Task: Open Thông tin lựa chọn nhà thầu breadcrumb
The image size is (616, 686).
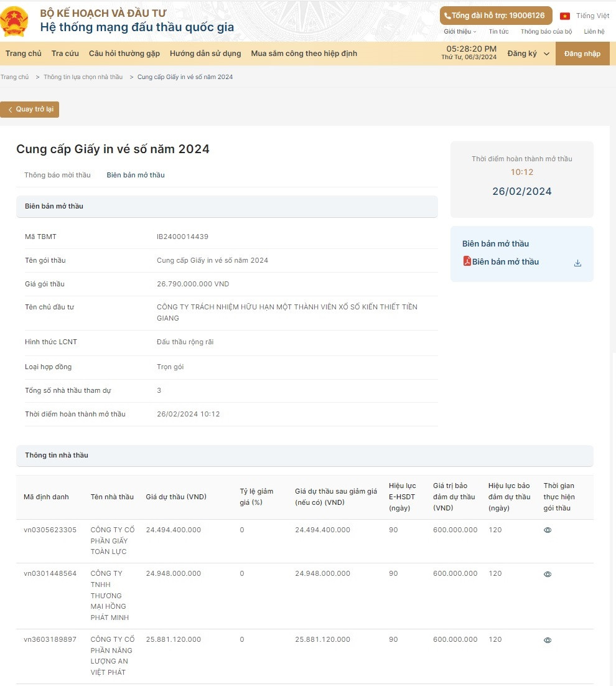Action: 83,77
